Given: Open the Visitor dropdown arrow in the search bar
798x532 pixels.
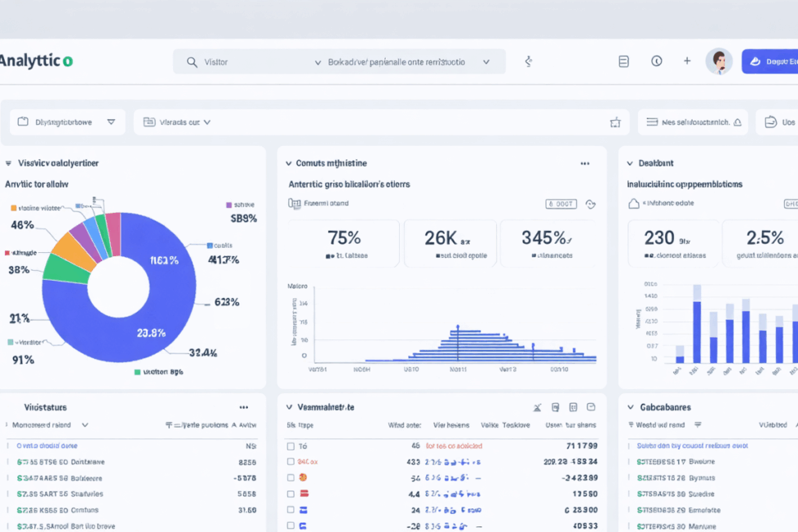Looking at the screenshot, I should click(x=317, y=63).
